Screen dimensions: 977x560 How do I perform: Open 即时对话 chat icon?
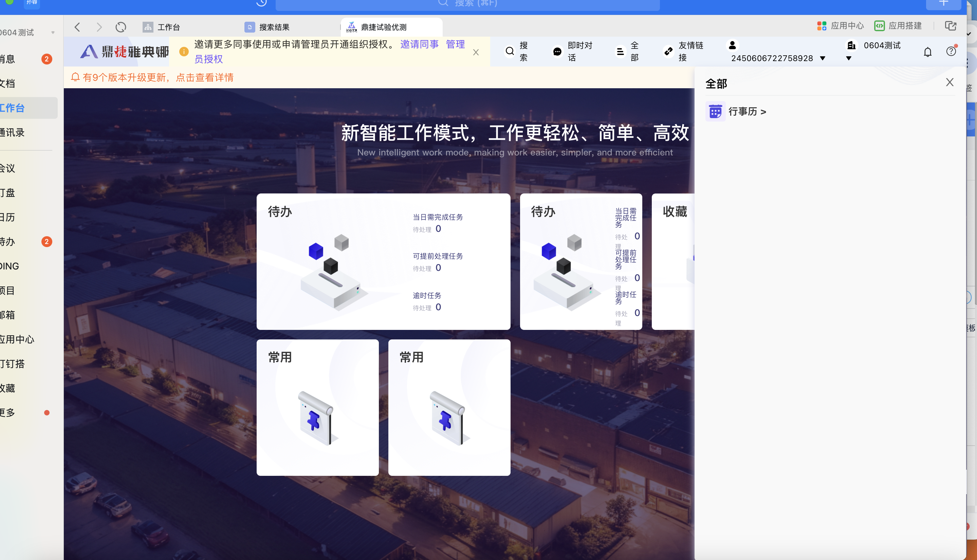[x=557, y=52]
